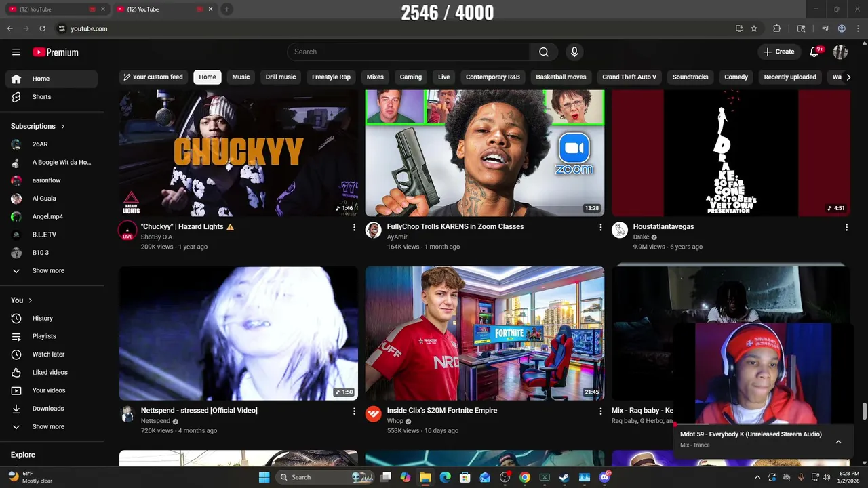This screenshot has width=868, height=488.
Task: Open the browser media control icon
Action: click(825, 28)
